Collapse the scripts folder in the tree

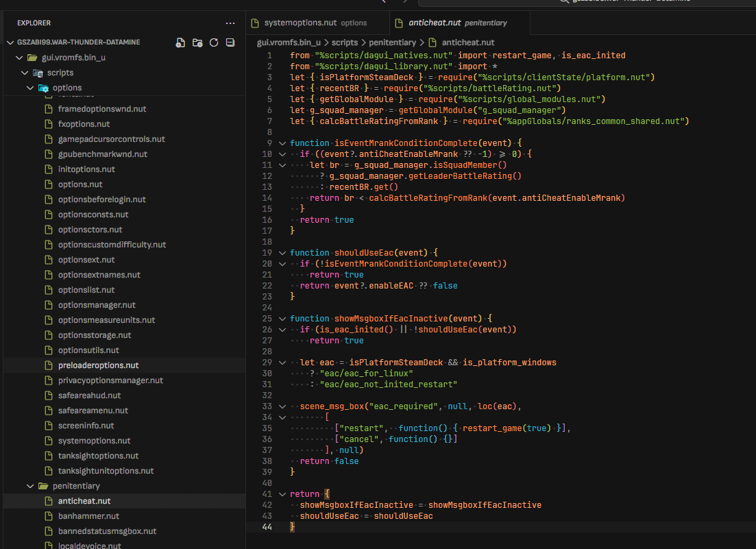(x=25, y=73)
